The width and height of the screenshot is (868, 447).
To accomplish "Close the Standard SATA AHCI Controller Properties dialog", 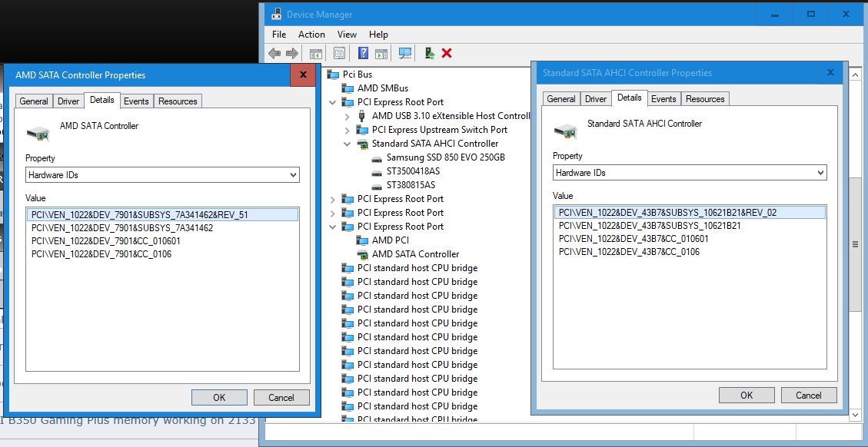I will tap(830, 72).
